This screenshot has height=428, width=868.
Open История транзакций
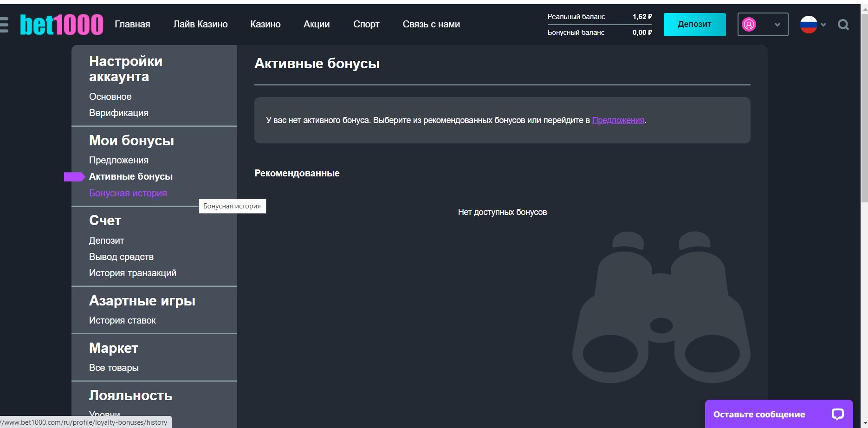pos(132,273)
